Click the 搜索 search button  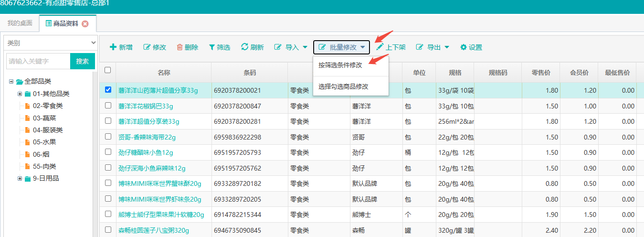[x=83, y=61]
